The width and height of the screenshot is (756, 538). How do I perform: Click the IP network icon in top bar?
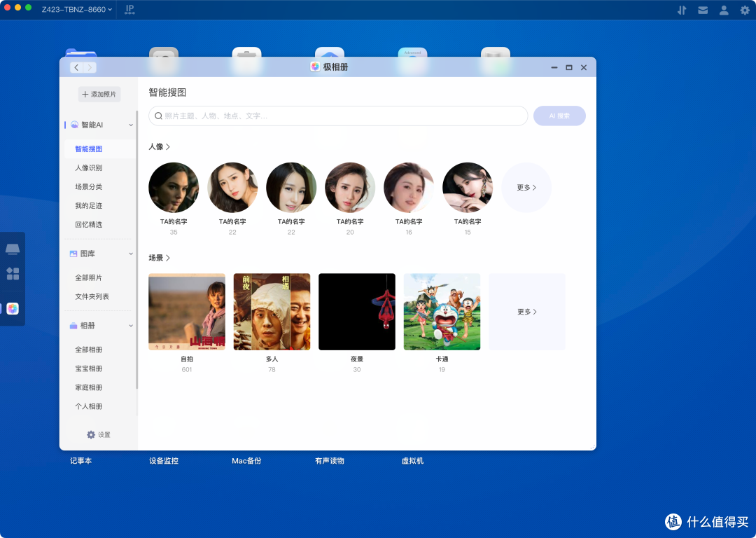129,10
